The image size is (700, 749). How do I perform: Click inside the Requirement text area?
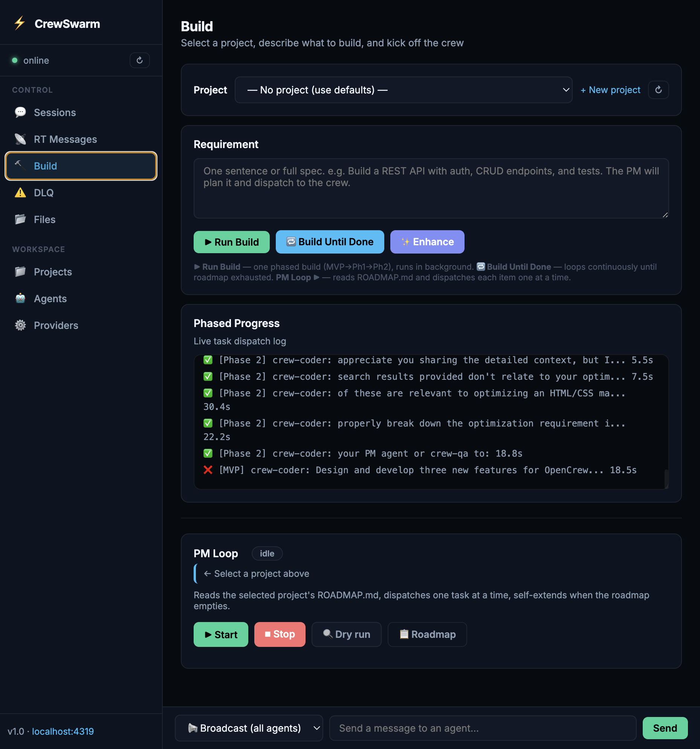pos(431,188)
